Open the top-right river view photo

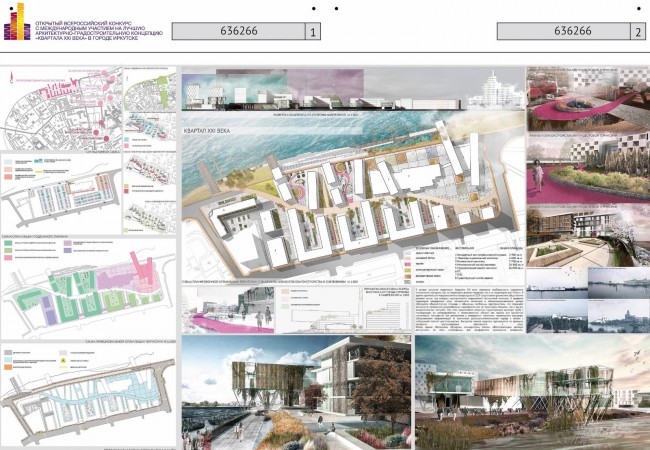pos(619,283)
